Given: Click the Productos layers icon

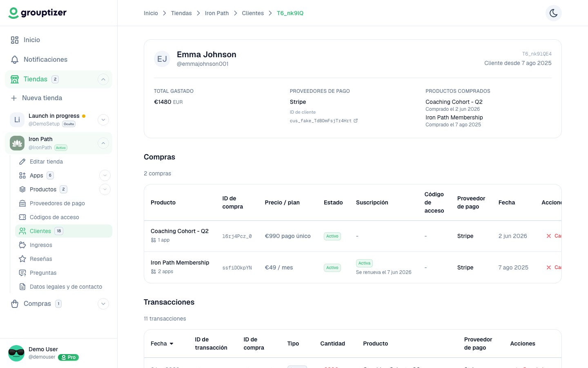Looking at the screenshot, I should [x=22, y=189].
